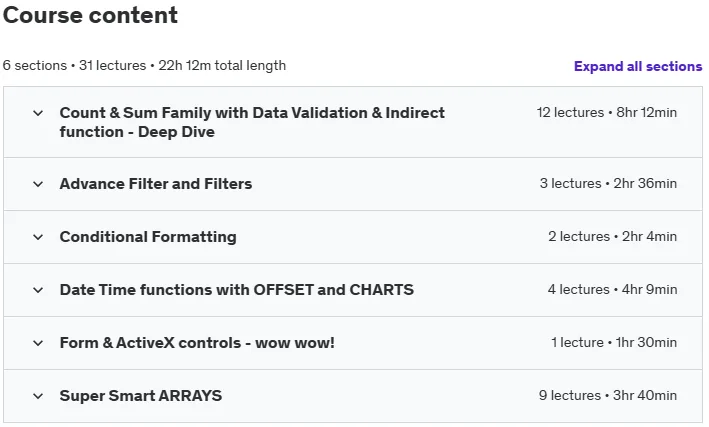709x427 pixels.
Task: Expand the Count & Sum Family section chevron
Action: click(x=38, y=113)
